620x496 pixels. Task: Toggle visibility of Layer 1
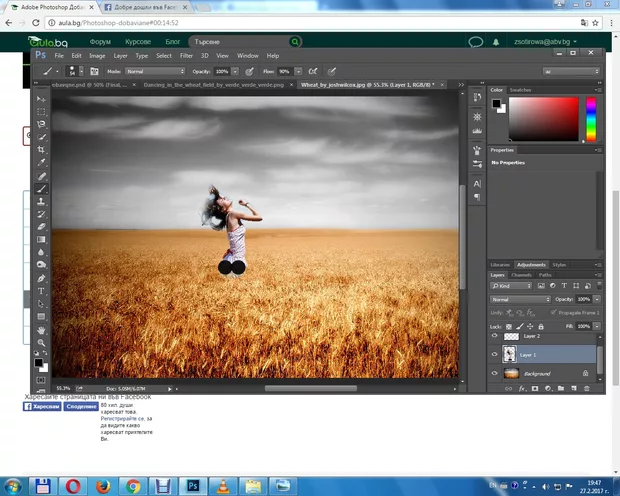(x=495, y=354)
